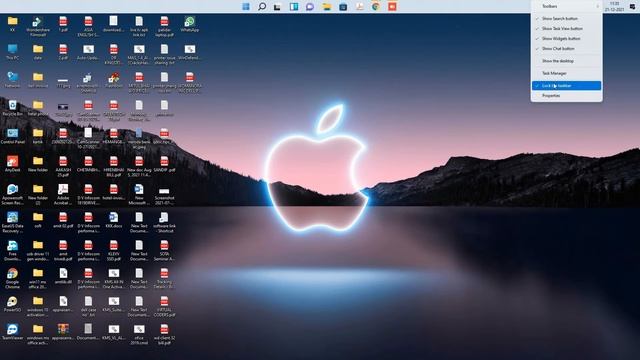Open File Explorer from the taskbar
640x360 pixels.
pyautogui.click(x=327, y=7)
